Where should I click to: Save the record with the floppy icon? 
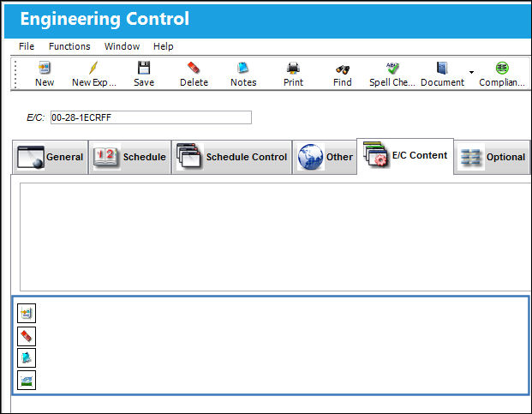click(144, 68)
